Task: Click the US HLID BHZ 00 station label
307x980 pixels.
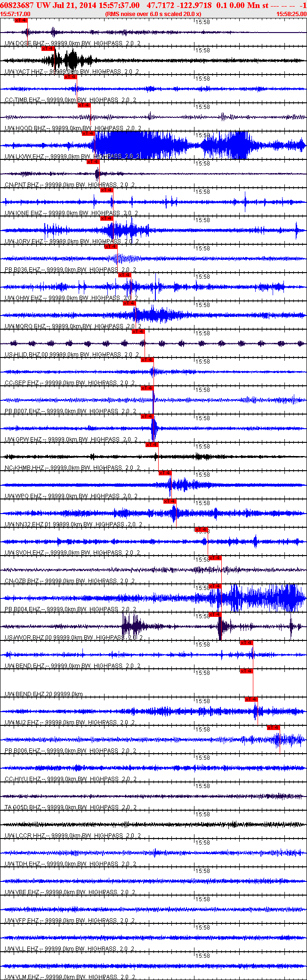Action: click(x=26, y=355)
